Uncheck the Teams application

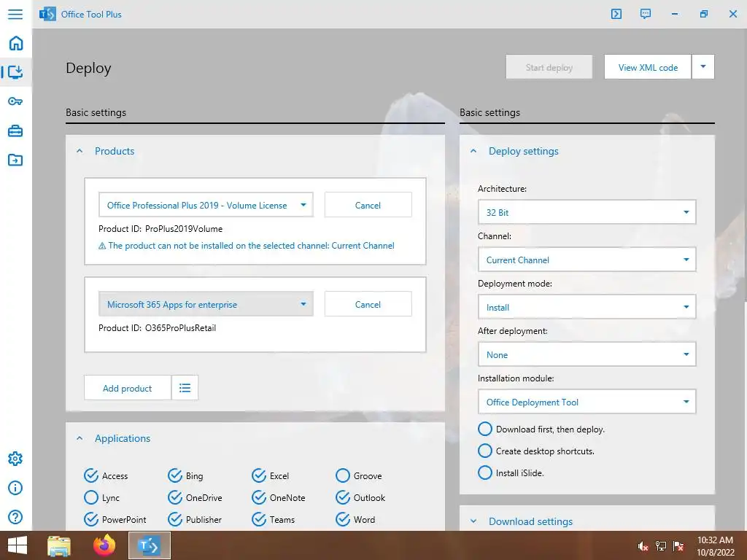259,519
